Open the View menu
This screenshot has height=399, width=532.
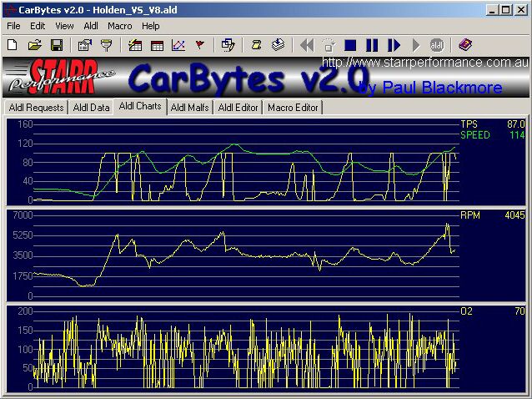click(x=64, y=26)
